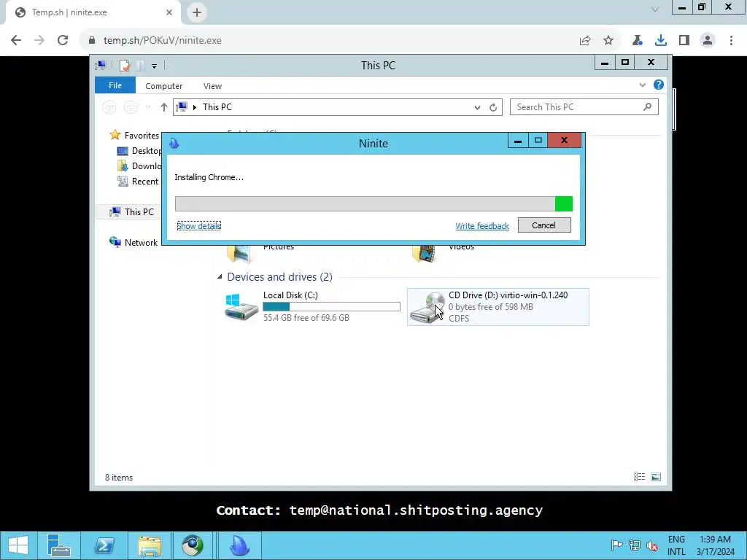Screen dimensions: 747x560
Task: Open the address bar history dropdown
Action: pos(477,108)
